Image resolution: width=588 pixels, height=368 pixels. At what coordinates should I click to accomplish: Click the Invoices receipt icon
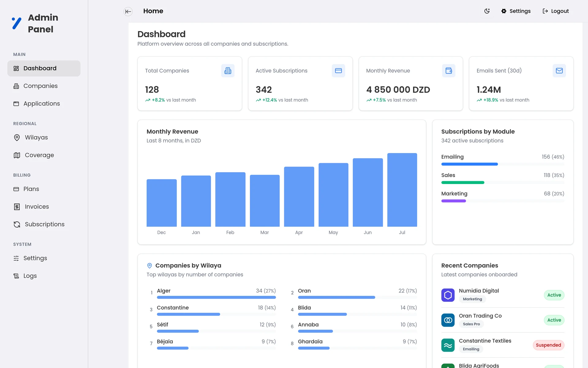click(17, 207)
